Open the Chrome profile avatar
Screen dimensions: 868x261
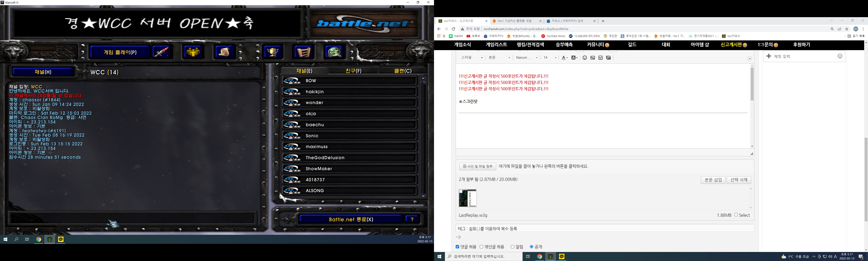pos(856,29)
